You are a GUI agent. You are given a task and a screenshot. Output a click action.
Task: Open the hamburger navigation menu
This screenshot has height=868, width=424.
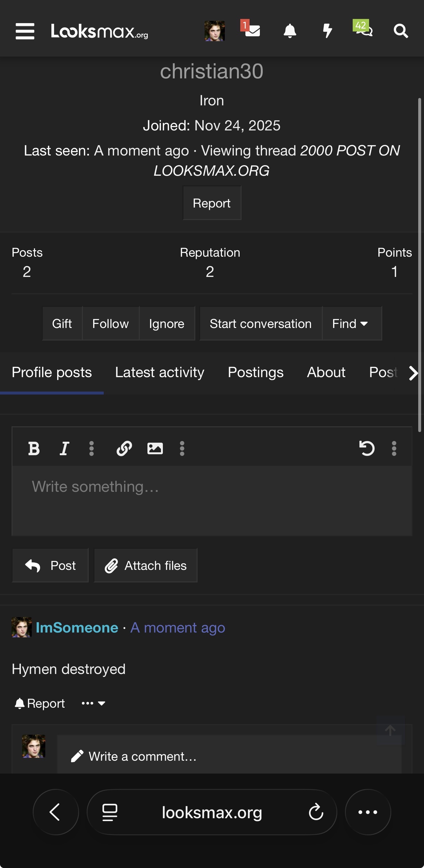25,31
